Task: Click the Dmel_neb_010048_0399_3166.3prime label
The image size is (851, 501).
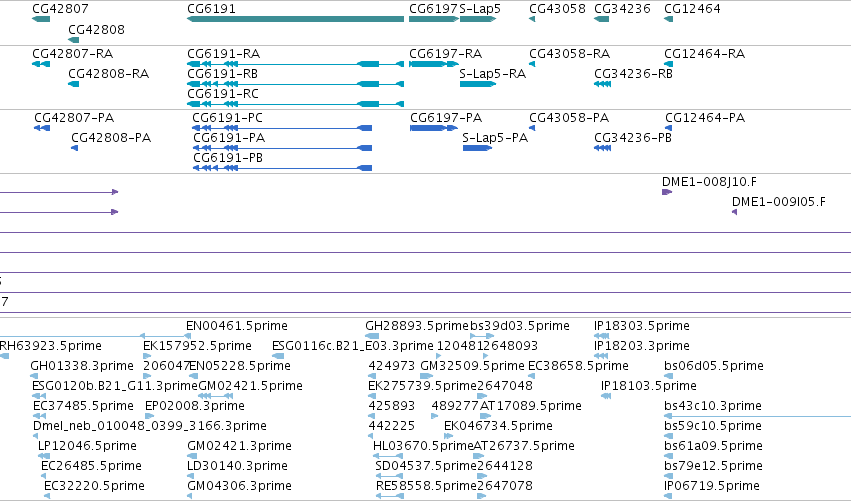Action: (150, 426)
